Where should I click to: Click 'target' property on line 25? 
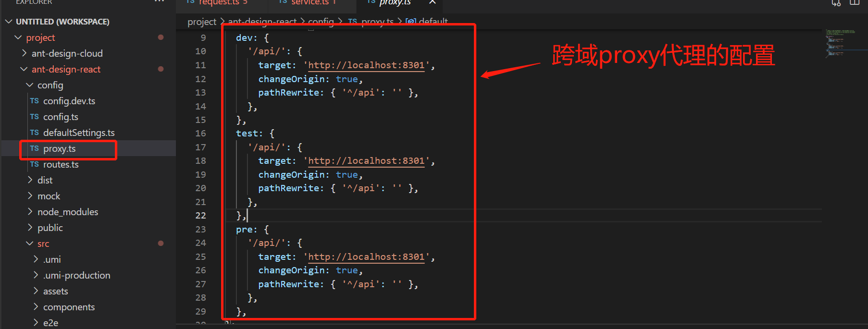(x=274, y=257)
